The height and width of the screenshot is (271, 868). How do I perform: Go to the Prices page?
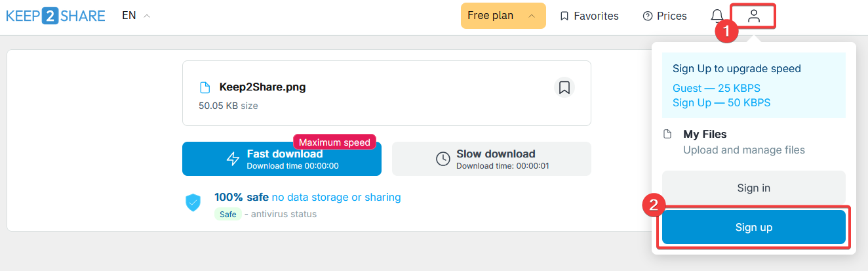coord(665,16)
